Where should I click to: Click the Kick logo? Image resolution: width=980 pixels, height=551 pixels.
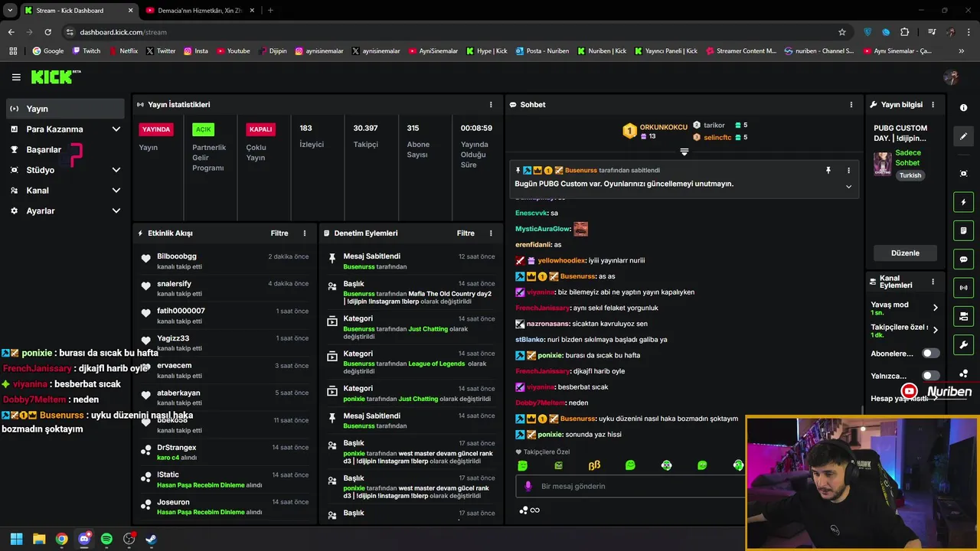pyautogui.click(x=55, y=77)
